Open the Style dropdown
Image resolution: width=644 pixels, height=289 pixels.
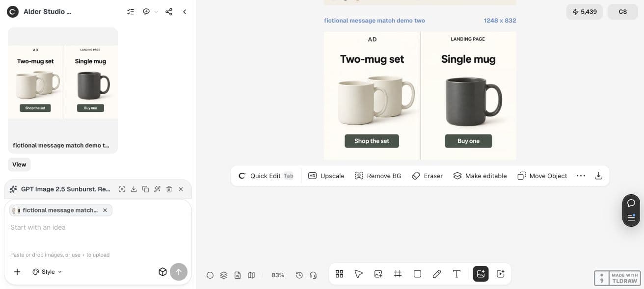pos(48,272)
